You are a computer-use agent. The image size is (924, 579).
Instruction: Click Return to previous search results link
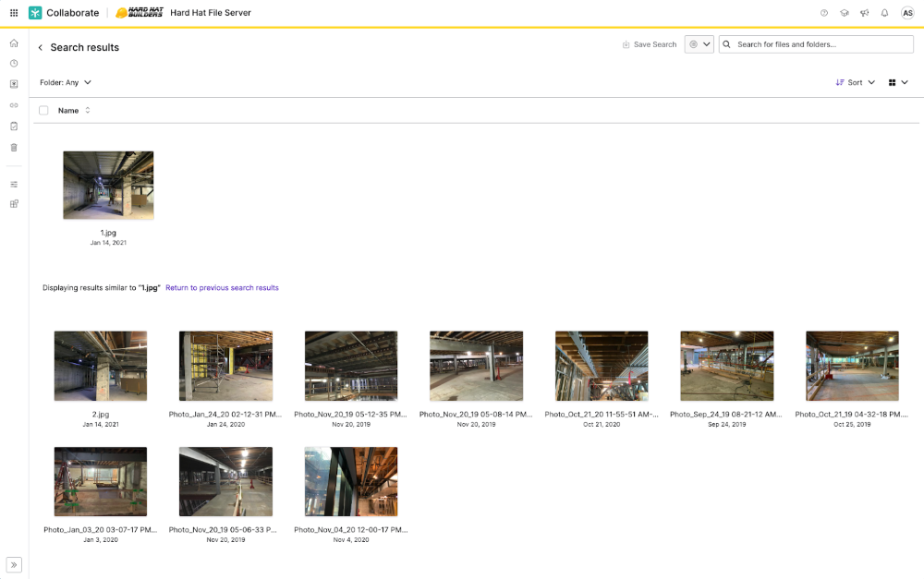(222, 288)
